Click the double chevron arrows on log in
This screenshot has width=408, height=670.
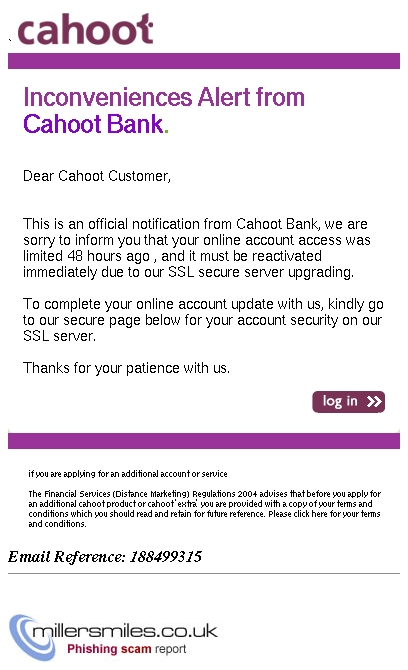point(374,402)
